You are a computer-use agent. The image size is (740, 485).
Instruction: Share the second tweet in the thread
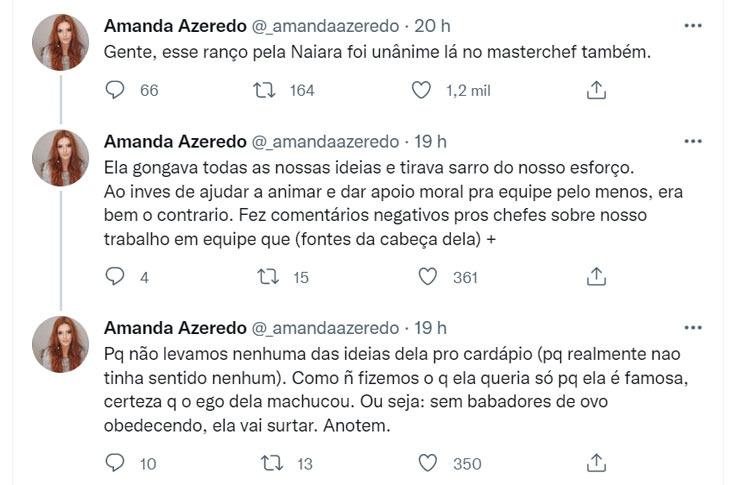(x=596, y=277)
